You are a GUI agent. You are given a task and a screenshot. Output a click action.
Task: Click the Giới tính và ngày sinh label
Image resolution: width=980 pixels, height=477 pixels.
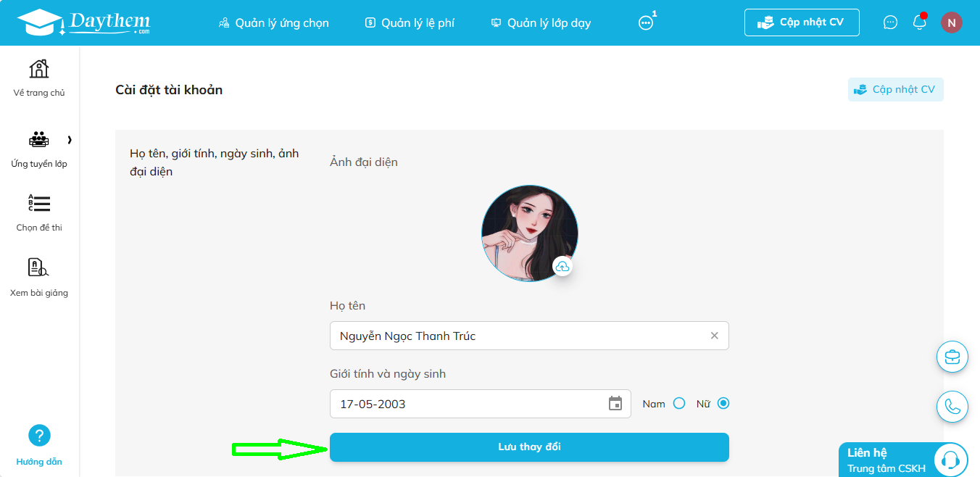[388, 374]
